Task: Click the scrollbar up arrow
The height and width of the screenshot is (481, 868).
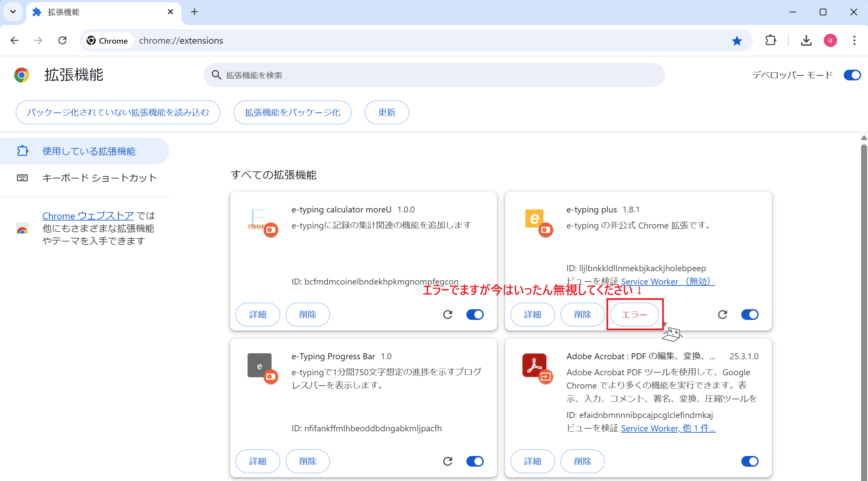Action: click(864, 137)
